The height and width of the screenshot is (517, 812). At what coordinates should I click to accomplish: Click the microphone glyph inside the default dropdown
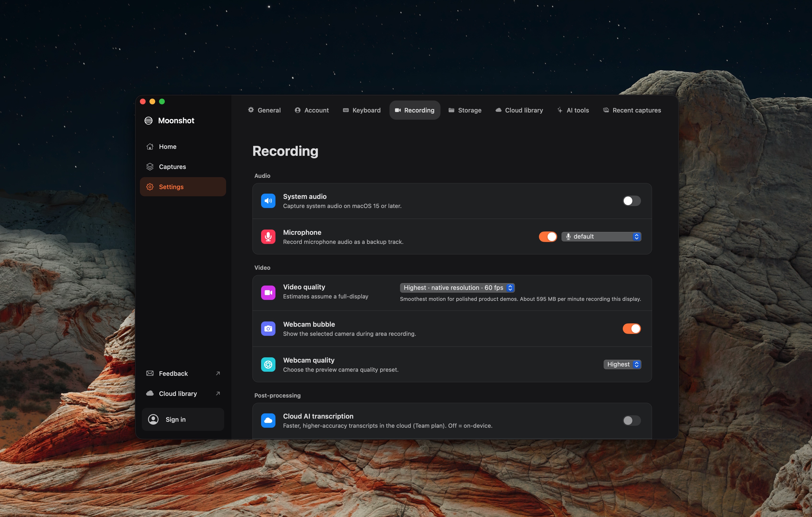568,236
